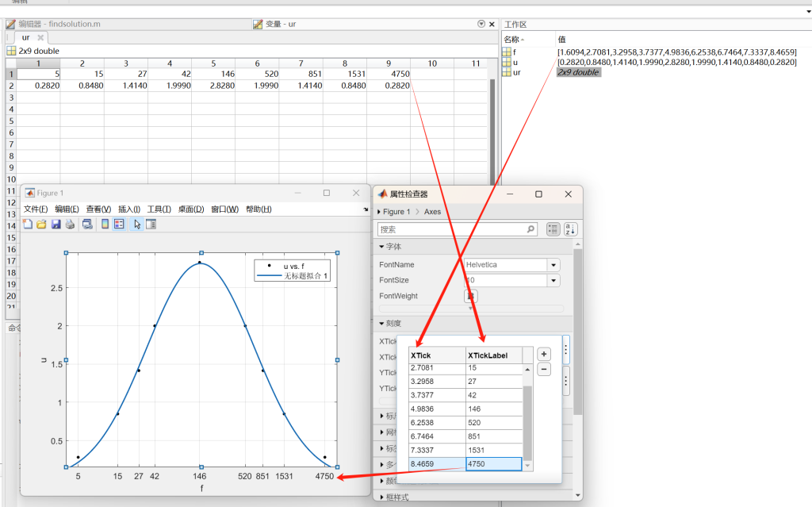Toggle the Insert Legend toolbar icon
The height and width of the screenshot is (507, 812).
pyautogui.click(x=119, y=225)
